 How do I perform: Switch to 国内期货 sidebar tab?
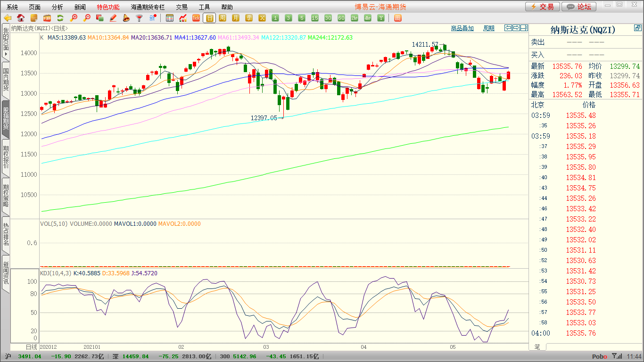click(x=6, y=81)
